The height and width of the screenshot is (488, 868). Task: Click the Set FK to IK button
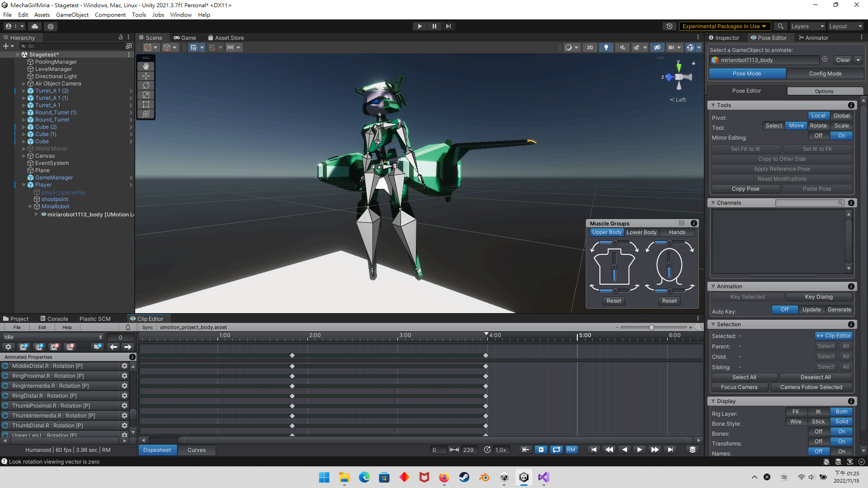click(746, 149)
